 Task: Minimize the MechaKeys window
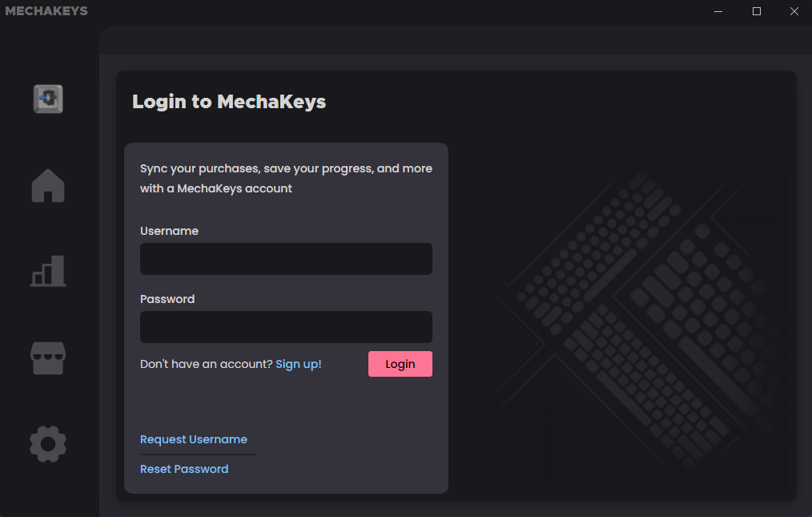point(718,11)
